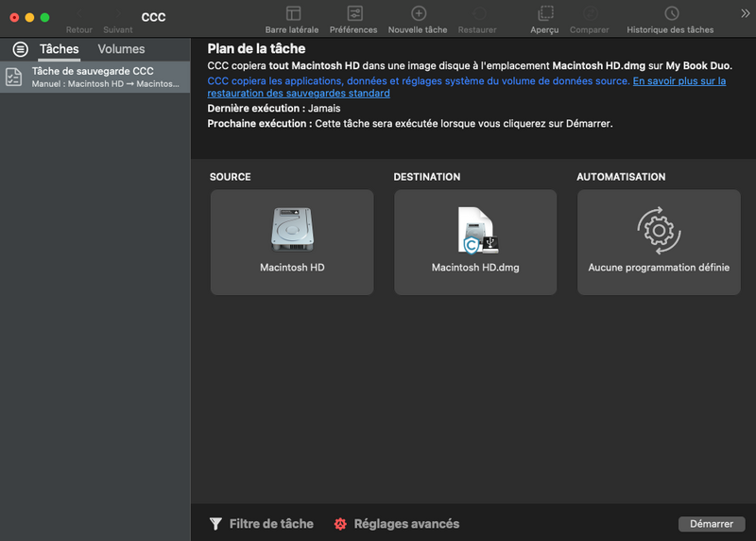Click the Macintosh HD hard drive icon
Screen dimensions: 756x541
coord(292,230)
